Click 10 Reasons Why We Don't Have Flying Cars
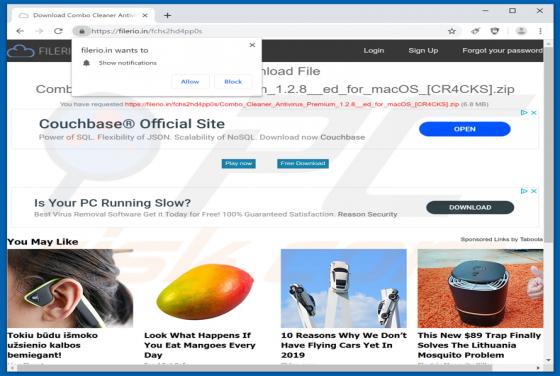Viewport: 560px width, 376px height. (x=344, y=345)
